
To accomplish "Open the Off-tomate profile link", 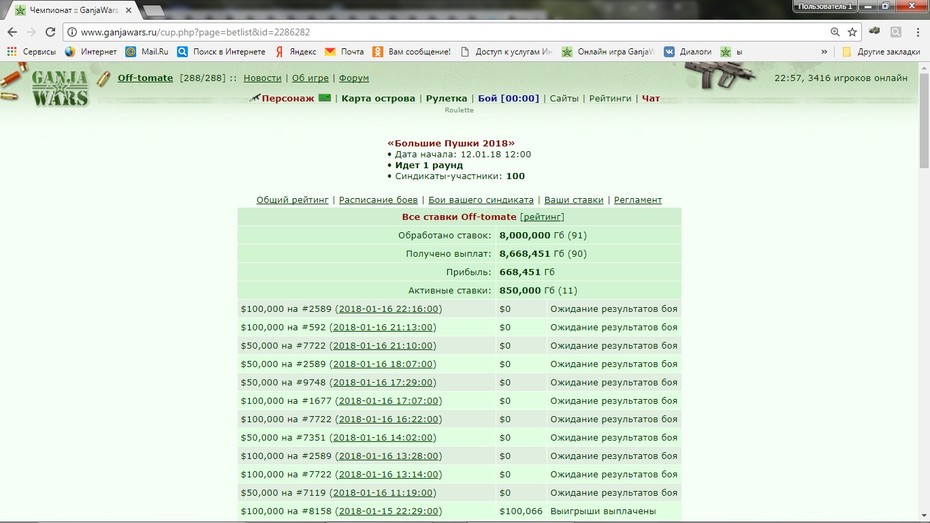I will (145, 78).
